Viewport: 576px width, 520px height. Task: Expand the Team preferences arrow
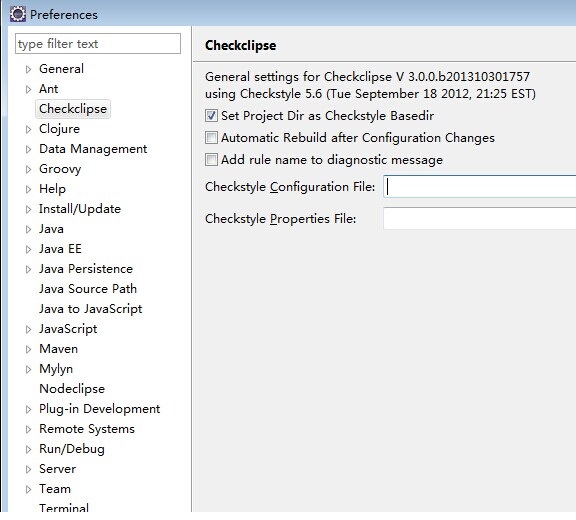[28, 489]
